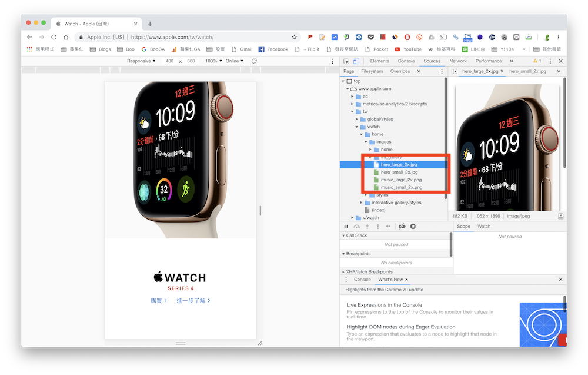Click the viewport width field showing 400
This screenshot has width=588, height=375.
(x=169, y=61)
